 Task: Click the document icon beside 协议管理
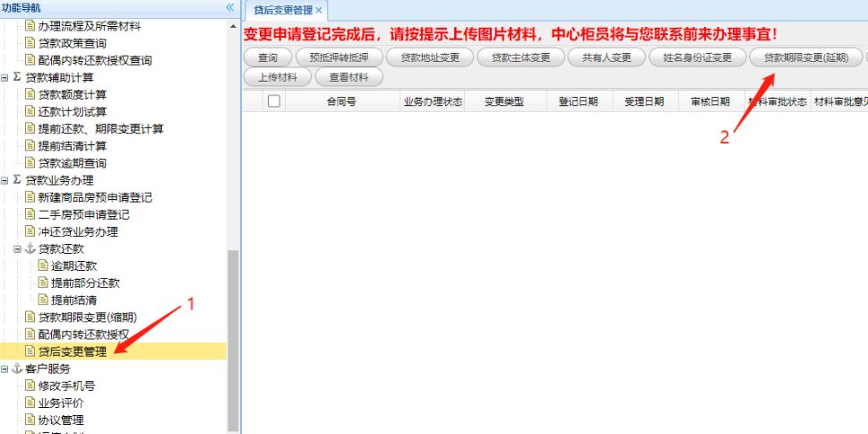pyautogui.click(x=30, y=421)
